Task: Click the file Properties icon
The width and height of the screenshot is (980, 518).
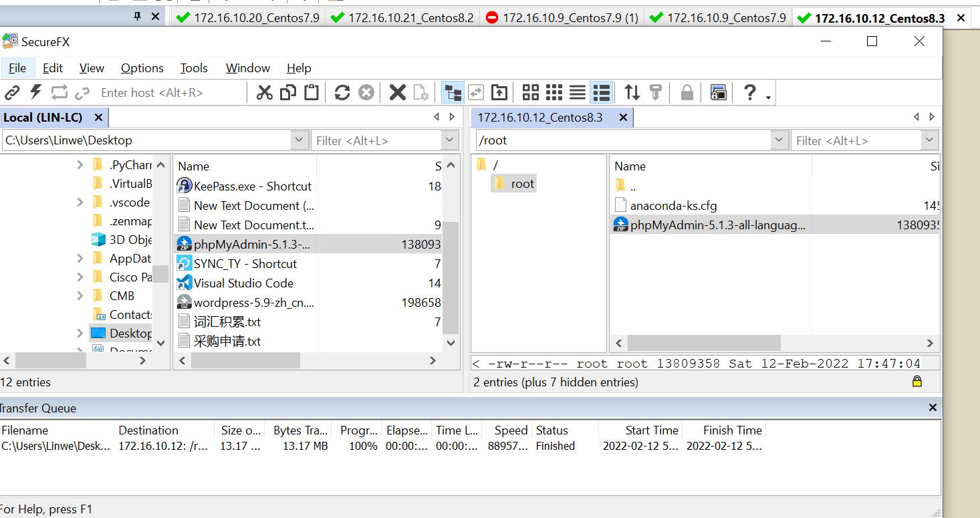Action: tap(420, 92)
